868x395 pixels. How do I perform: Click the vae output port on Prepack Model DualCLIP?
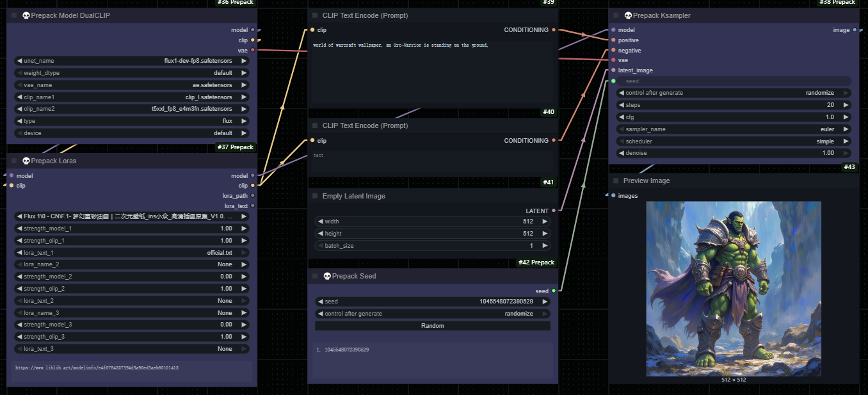click(x=253, y=50)
